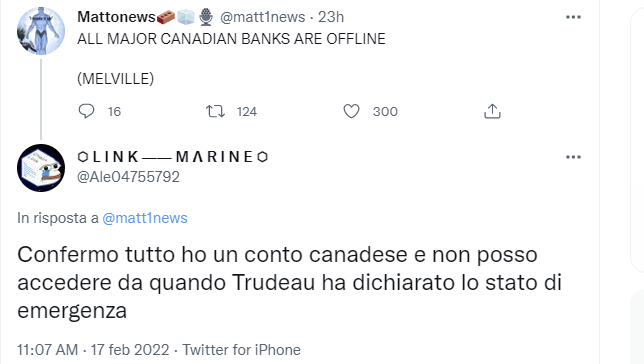Open more options on LINK MARINE reply
The width and height of the screenshot is (644, 364).
pos(573,157)
